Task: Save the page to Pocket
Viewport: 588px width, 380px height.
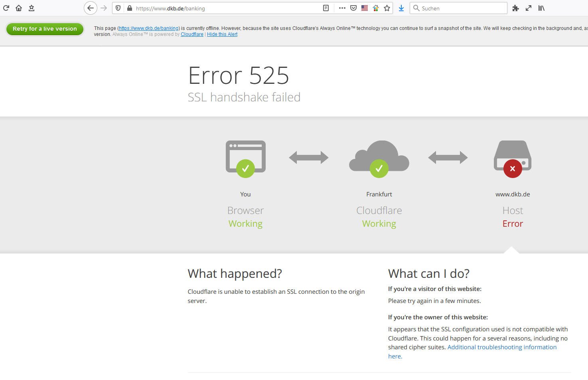Action: (353, 8)
